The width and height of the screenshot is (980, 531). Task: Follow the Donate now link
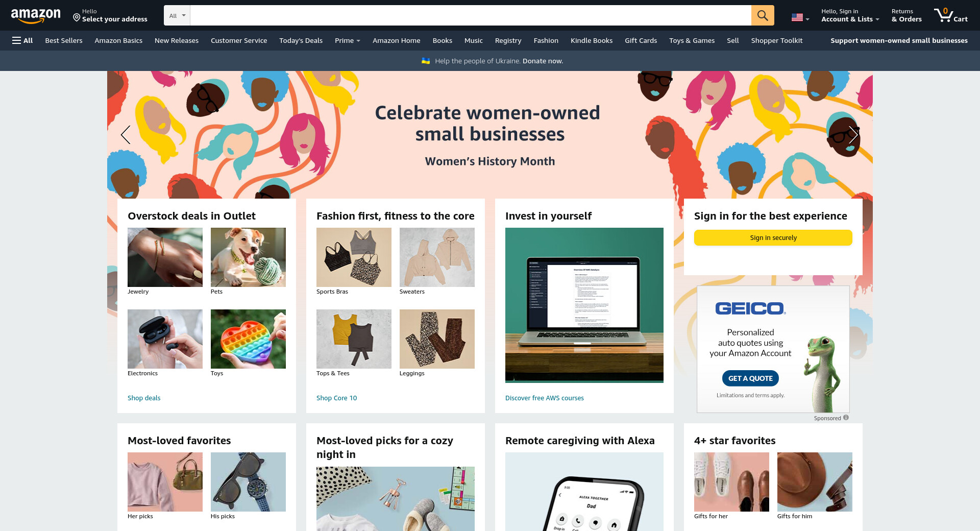pos(543,61)
